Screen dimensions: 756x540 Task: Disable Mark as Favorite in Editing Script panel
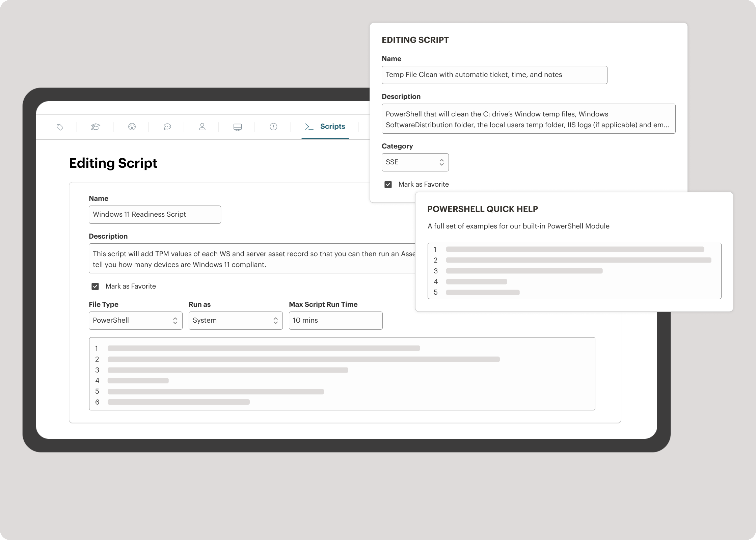coord(388,184)
